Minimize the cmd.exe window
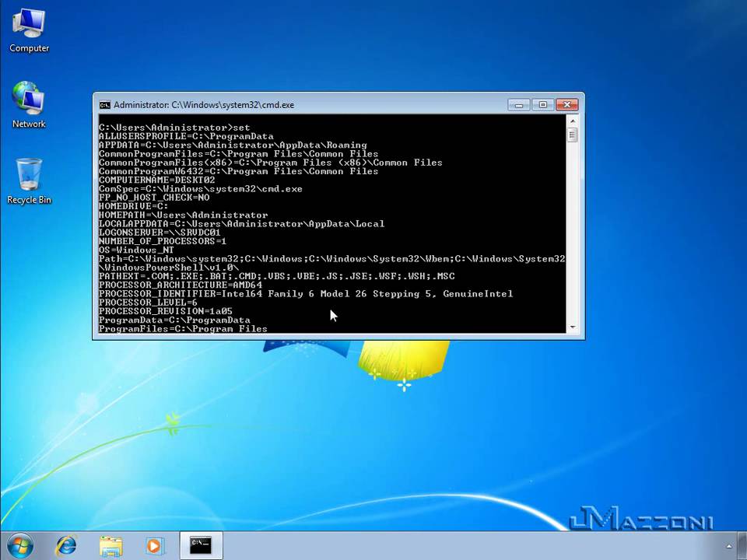This screenshot has width=747, height=560. tap(519, 105)
